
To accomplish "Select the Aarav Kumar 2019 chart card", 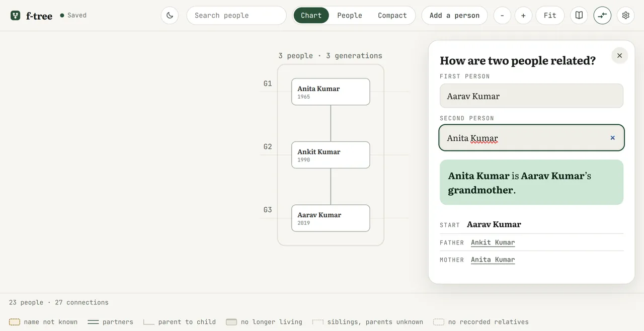I will (x=331, y=218).
